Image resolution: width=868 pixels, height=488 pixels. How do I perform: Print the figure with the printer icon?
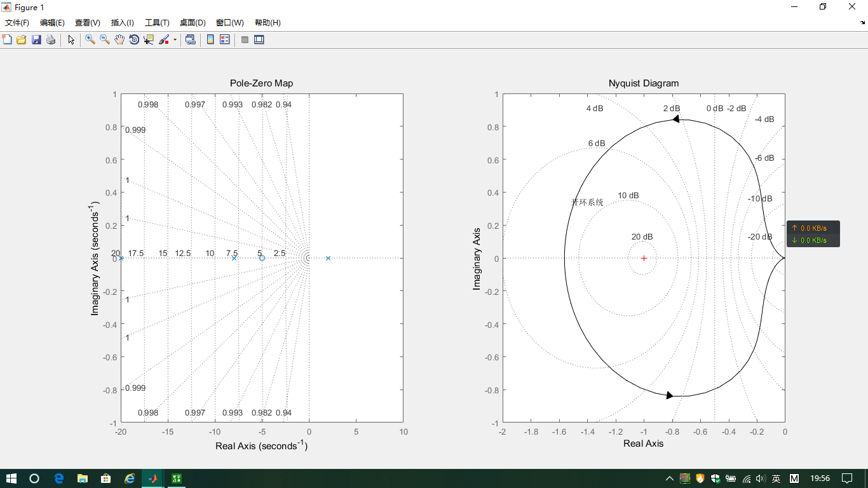point(51,39)
